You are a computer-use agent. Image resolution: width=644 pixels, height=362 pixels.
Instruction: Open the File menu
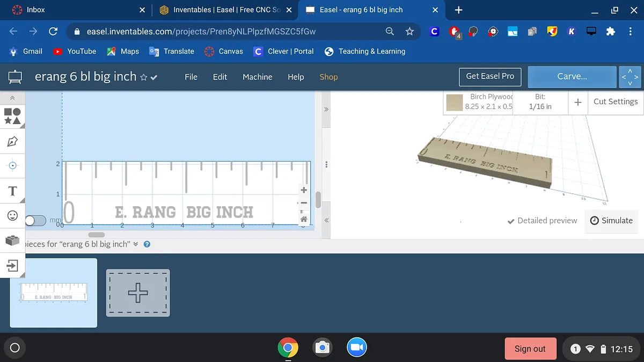191,77
